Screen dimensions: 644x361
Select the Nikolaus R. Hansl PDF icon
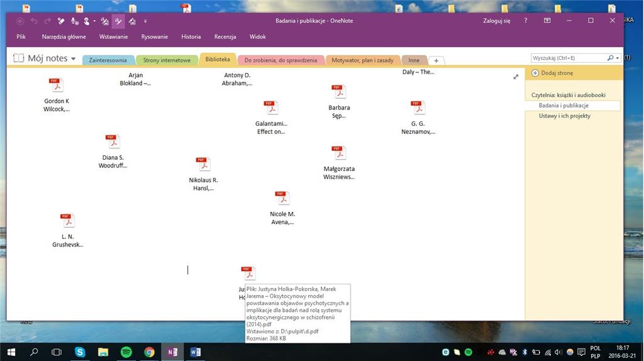203,164
